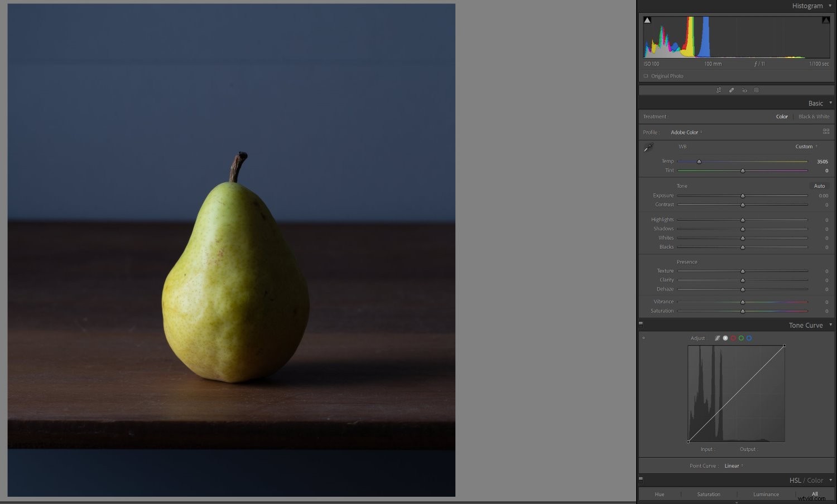Select the Healing brush tool
Image resolution: width=837 pixels, height=504 pixels.
732,90
